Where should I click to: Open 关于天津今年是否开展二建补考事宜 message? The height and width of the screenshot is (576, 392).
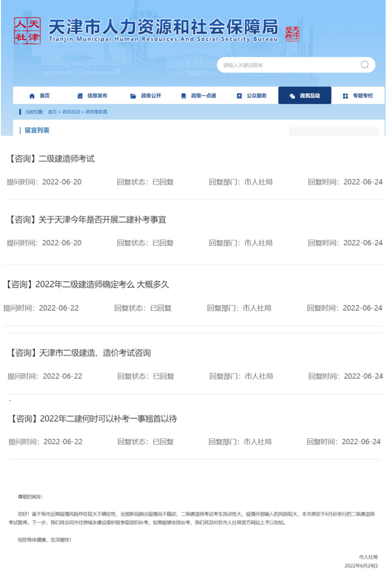[x=88, y=220]
